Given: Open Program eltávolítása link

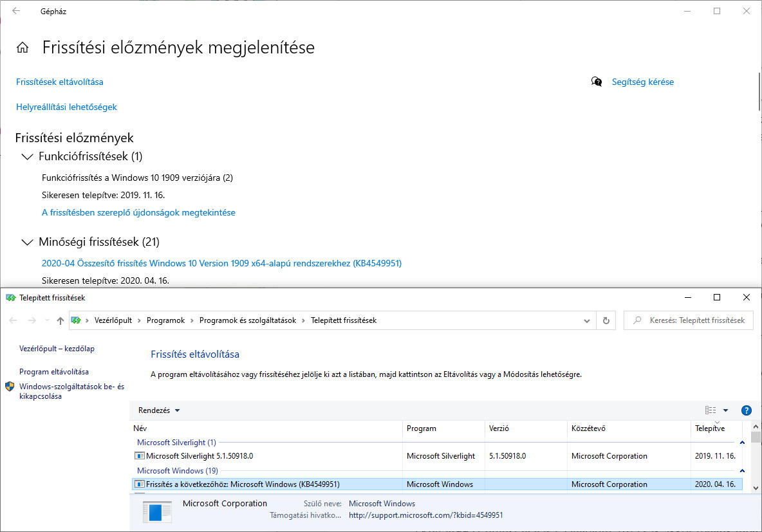Looking at the screenshot, I should pyautogui.click(x=54, y=372).
